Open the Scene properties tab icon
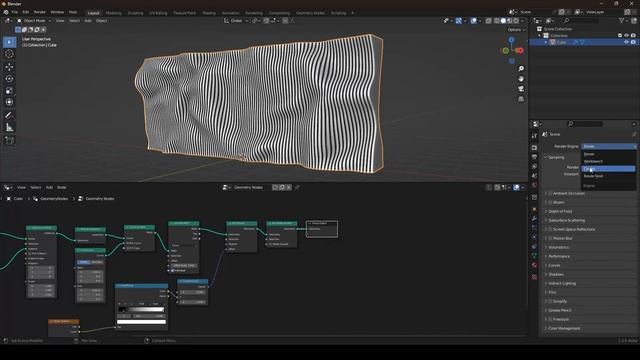 [534, 176]
